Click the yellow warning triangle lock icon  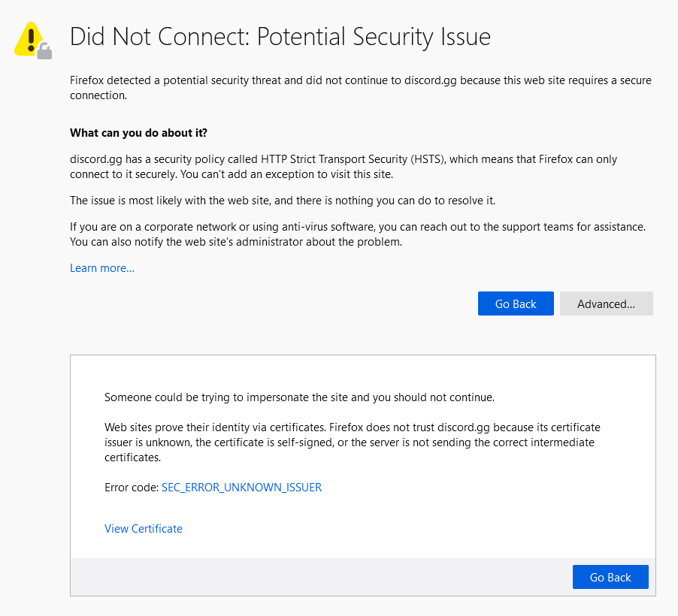tap(33, 41)
